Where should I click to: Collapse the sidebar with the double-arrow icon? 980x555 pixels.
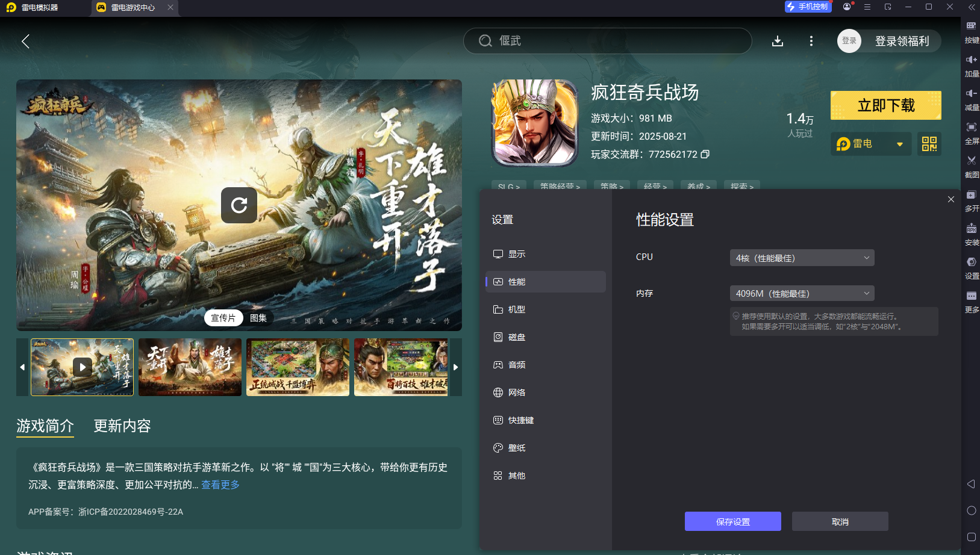click(972, 7)
